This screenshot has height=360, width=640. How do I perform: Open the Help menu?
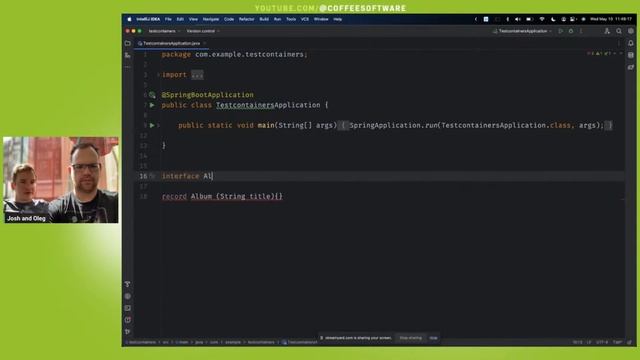click(x=338, y=19)
